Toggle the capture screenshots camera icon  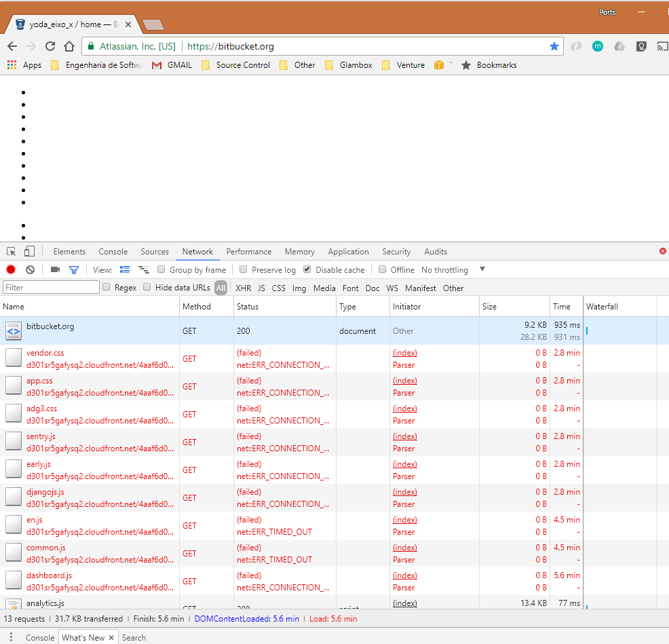[55, 269]
